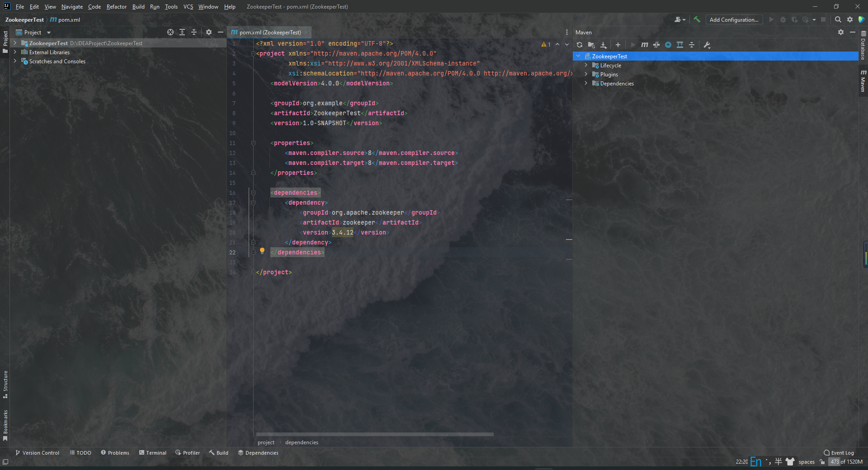Open the Build menu
Viewport: 868px width, 470px height.
(138, 7)
